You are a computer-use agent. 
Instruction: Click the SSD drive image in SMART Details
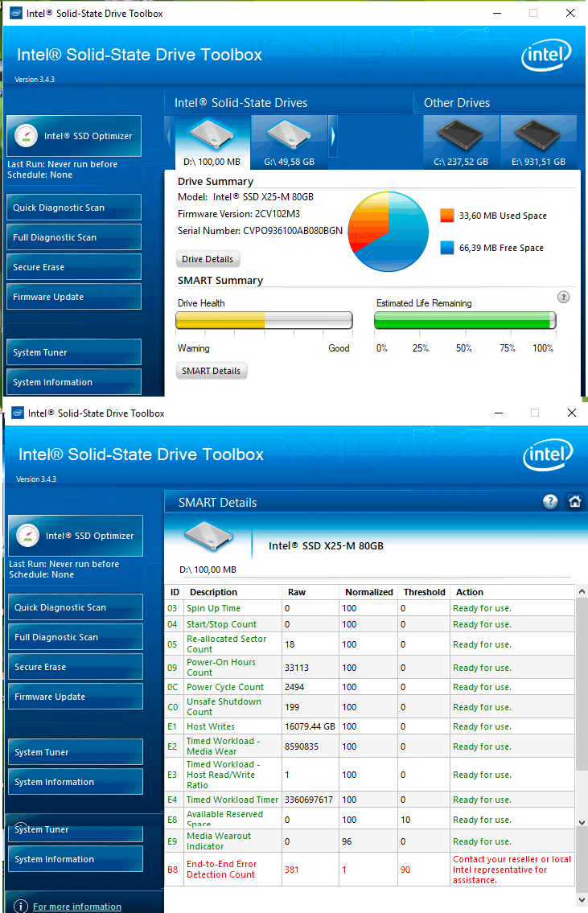pos(208,537)
